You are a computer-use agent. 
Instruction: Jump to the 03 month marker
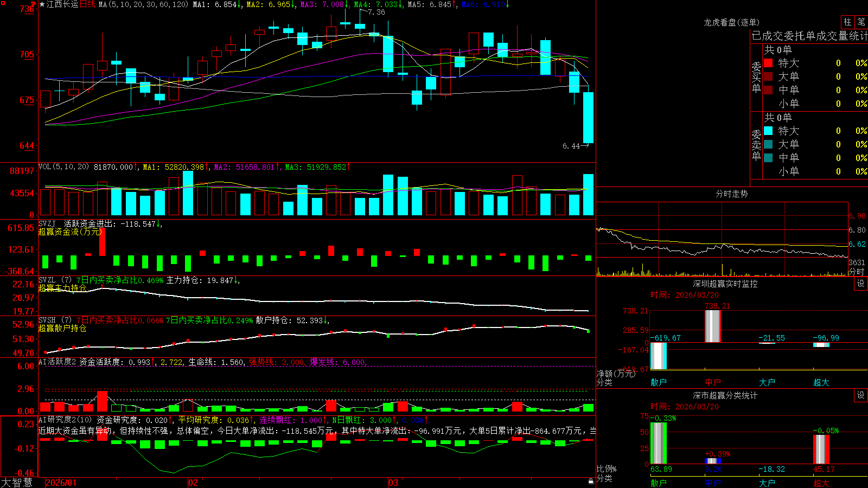point(393,483)
